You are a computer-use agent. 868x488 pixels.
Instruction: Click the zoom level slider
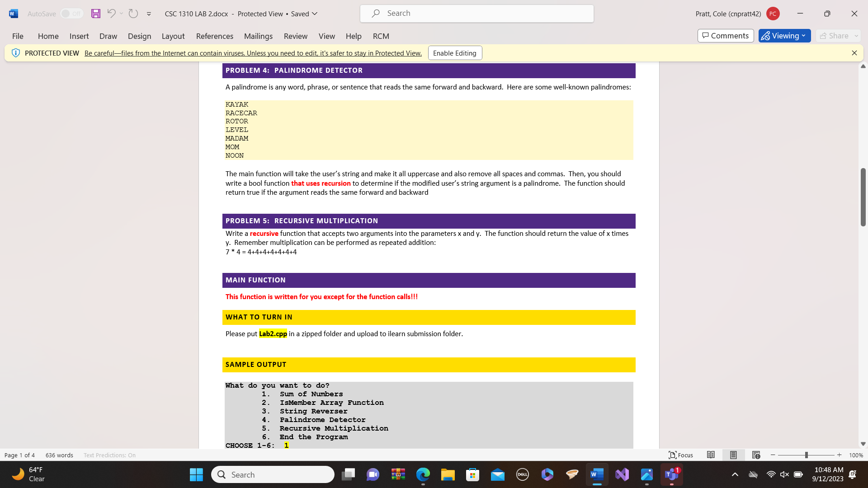pos(806,455)
